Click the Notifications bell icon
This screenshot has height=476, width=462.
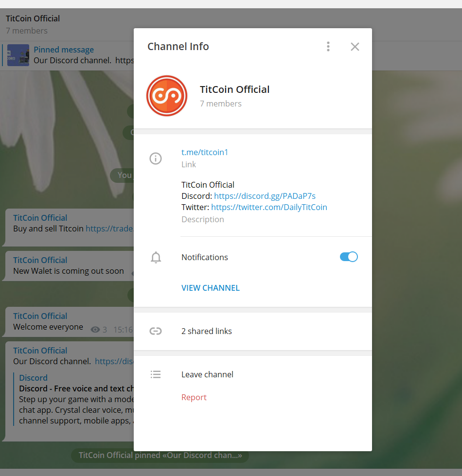pos(156,257)
